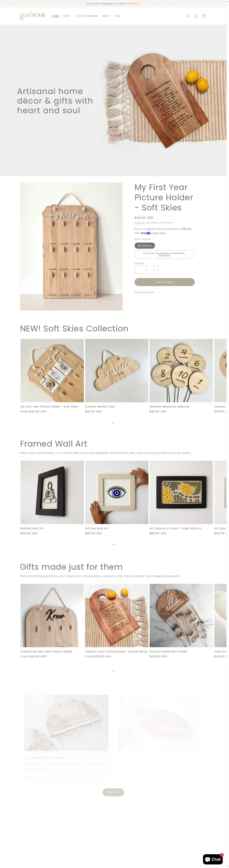Viewport: 229px width, 868px height.
Task: Click the quantity input field
Action: tap(146, 270)
